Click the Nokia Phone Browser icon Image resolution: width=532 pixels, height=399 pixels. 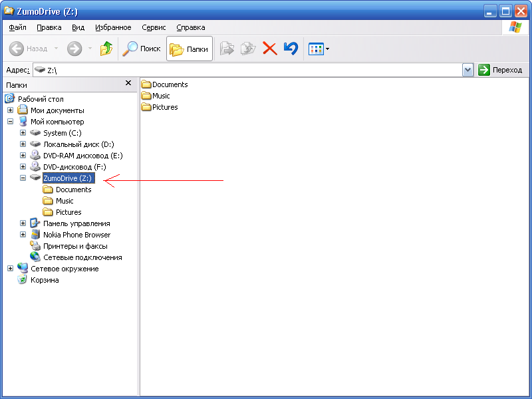[x=35, y=235]
